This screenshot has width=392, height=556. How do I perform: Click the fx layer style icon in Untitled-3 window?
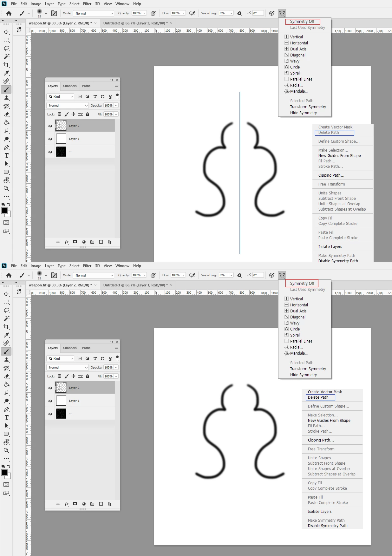[x=67, y=504]
